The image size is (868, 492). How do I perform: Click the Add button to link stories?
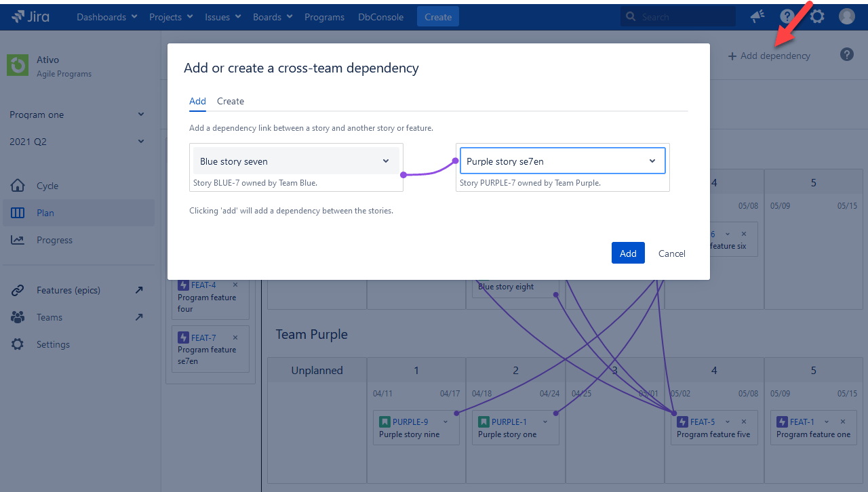pos(627,252)
